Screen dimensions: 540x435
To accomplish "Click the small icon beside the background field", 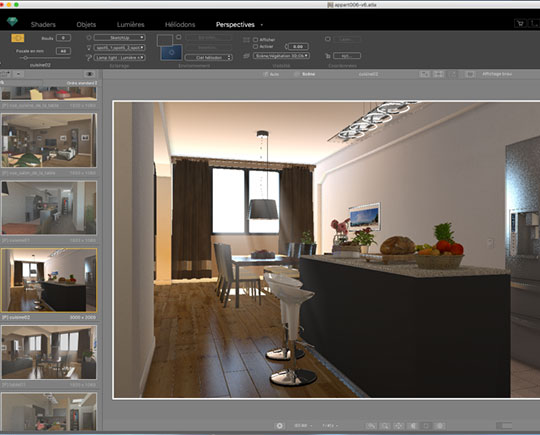I will click(178, 37).
